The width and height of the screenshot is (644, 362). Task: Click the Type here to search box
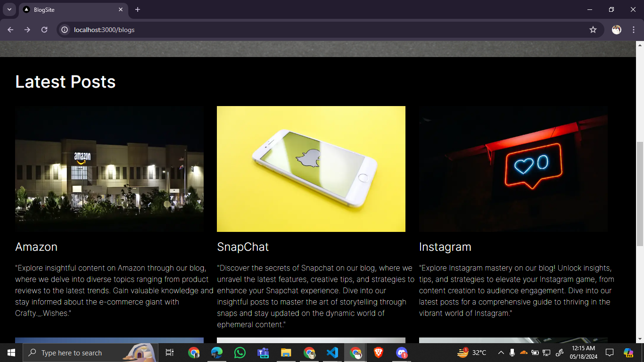pos(91,353)
